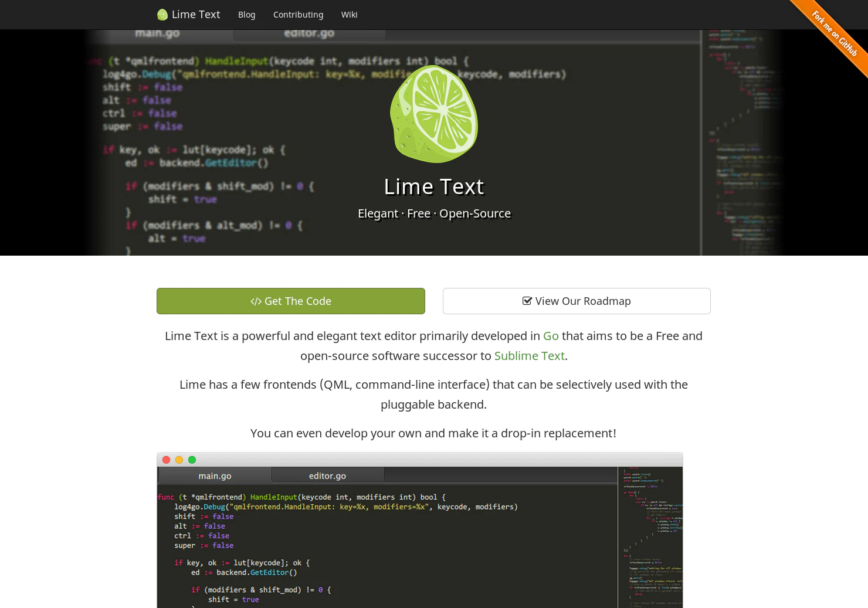Screen dimensions: 868x608
Task: Open the Lime Text home link
Action: click(189, 15)
